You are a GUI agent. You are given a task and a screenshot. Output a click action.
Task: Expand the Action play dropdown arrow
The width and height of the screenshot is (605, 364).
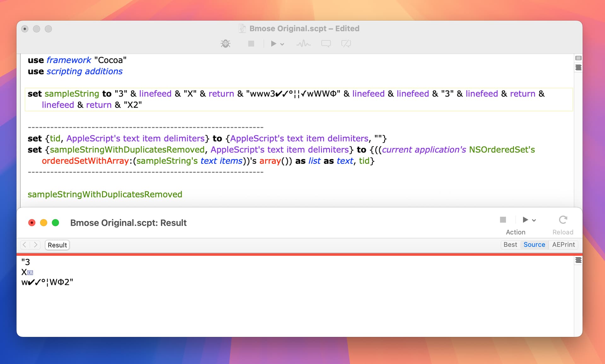tap(534, 220)
